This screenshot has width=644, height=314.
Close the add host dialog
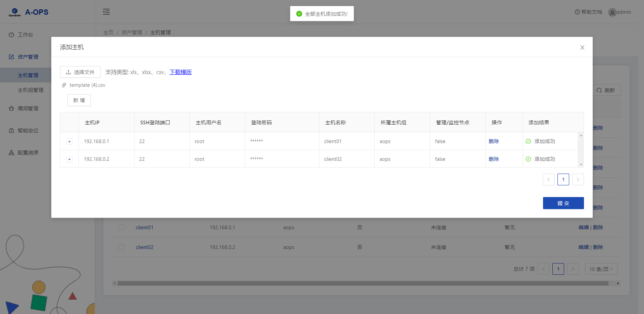coord(582,48)
